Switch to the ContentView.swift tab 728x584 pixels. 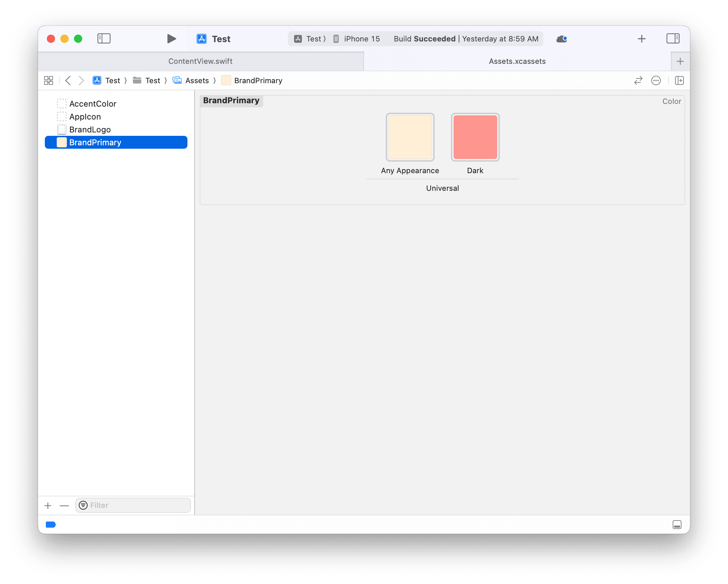pos(200,61)
